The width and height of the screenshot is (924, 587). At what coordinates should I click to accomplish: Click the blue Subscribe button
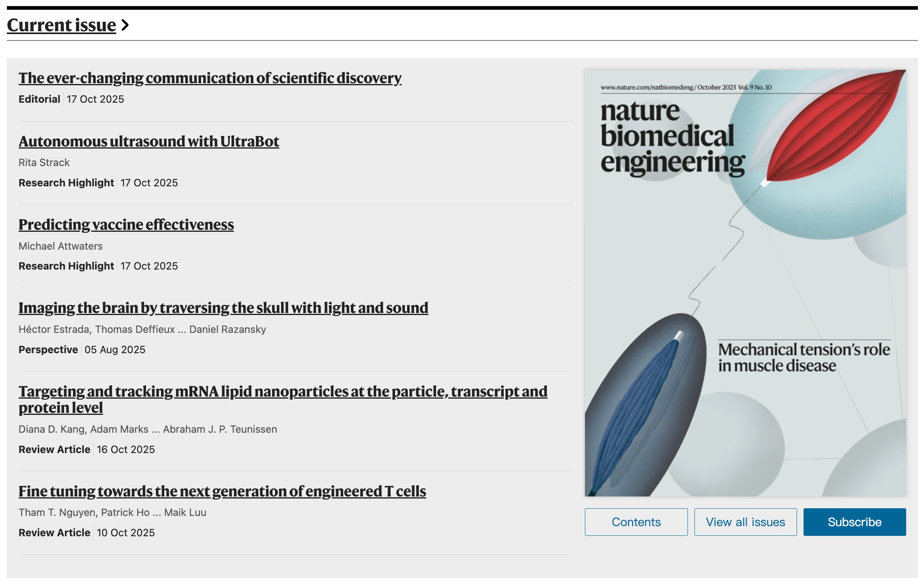tap(854, 522)
